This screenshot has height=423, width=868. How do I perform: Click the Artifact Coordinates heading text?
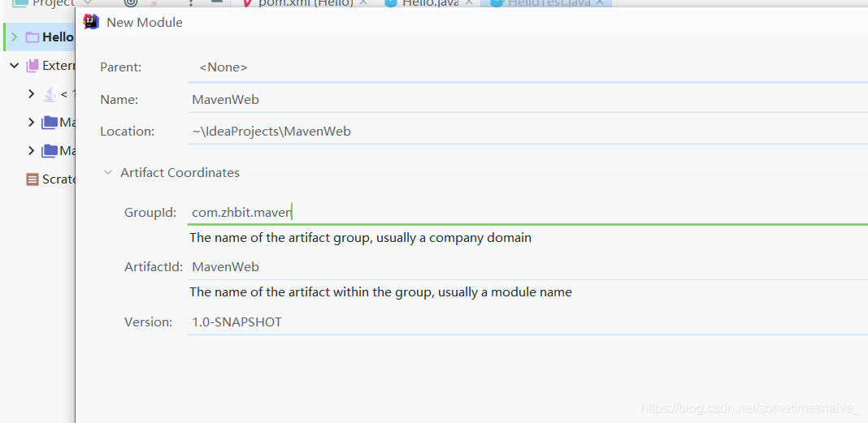180,172
